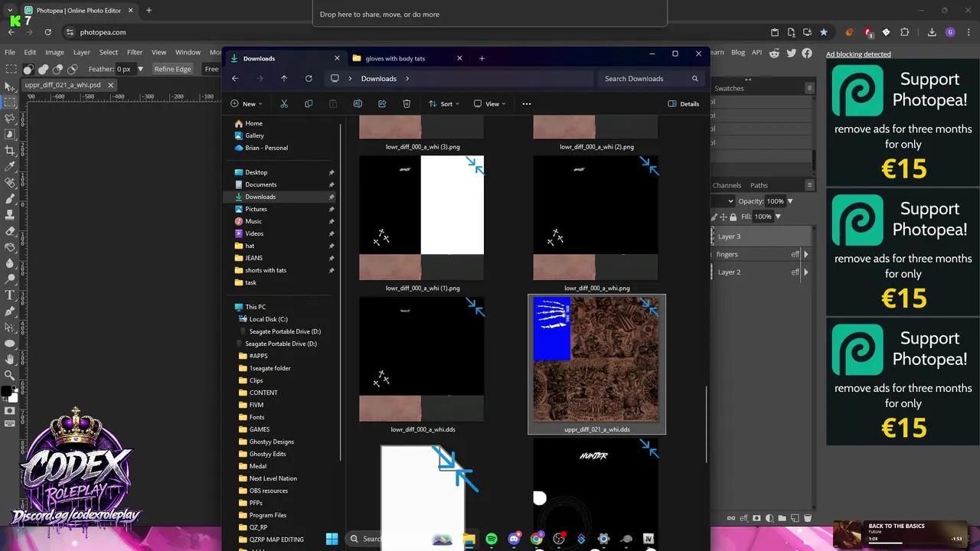
Task: Toggle the lock-all icon in Layers panel
Action: click(733, 217)
